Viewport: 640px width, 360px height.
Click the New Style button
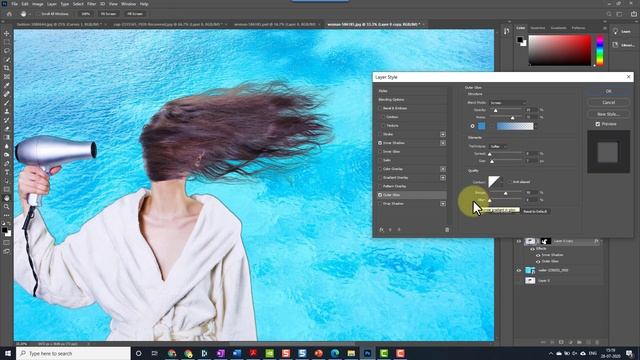(x=609, y=114)
